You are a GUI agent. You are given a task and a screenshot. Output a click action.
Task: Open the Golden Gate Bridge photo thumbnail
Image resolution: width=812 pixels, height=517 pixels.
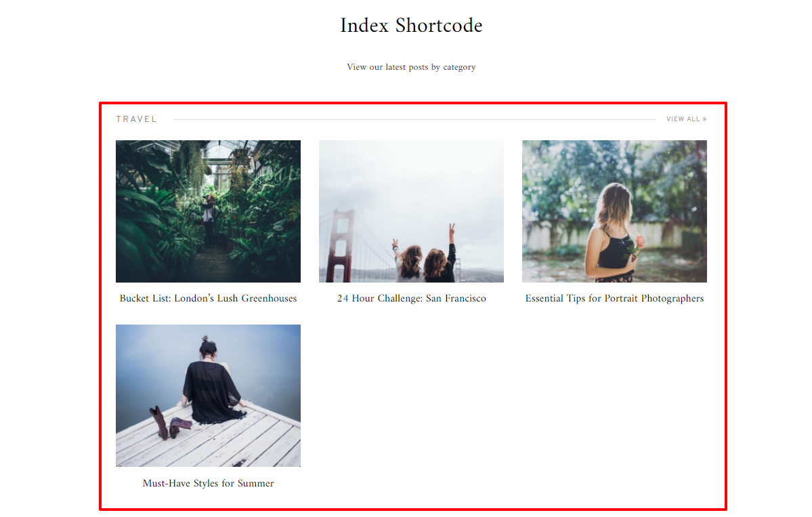pos(411,211)
